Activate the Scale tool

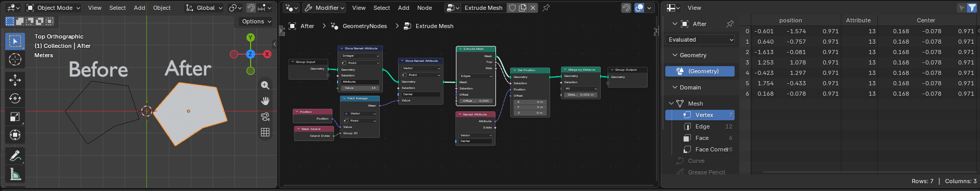pos(15,117)
